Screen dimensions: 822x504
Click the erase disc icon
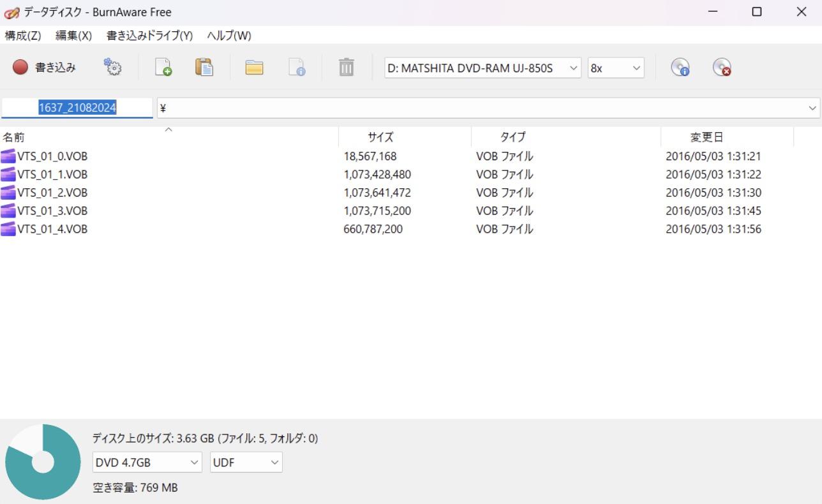tap(722, 67)
